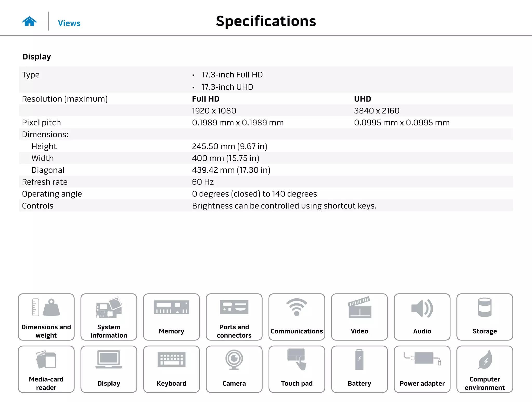Click the 'Refresh rate' row label
Screen dimensions: 532x402
45,182
